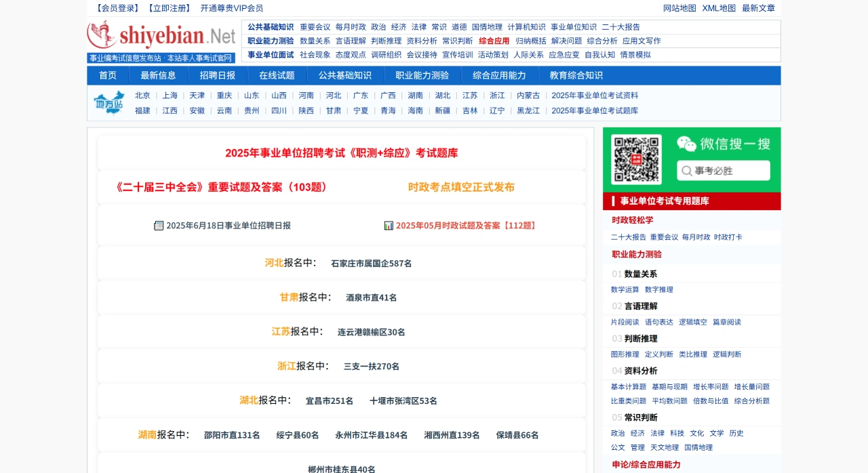This screenshot has height=473, width=868.
Task: Select 北京 regional station
Action: [x=142, y=96]
